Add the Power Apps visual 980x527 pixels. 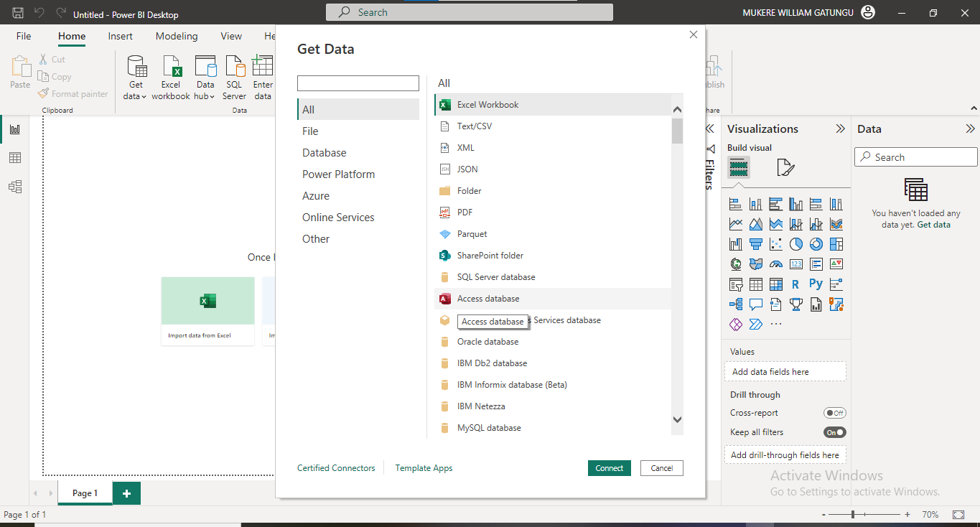tap(735, 325)
